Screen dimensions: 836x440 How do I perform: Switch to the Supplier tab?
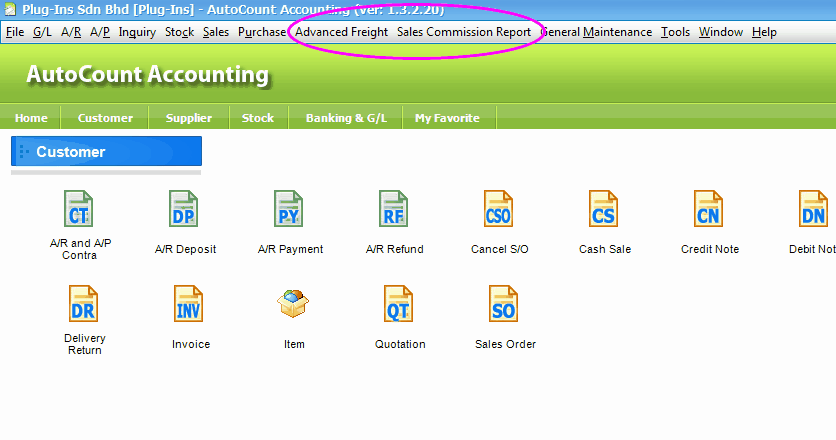[189, 118]
